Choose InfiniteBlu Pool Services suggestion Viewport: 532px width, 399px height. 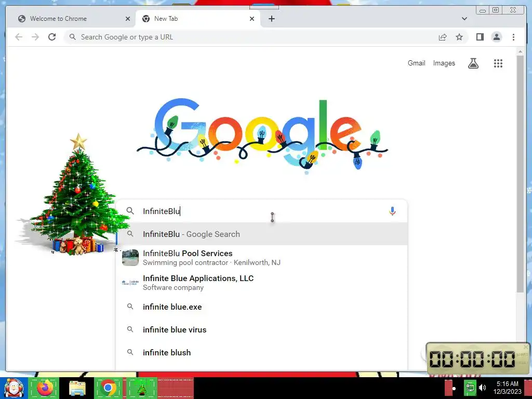pos(262,258)
